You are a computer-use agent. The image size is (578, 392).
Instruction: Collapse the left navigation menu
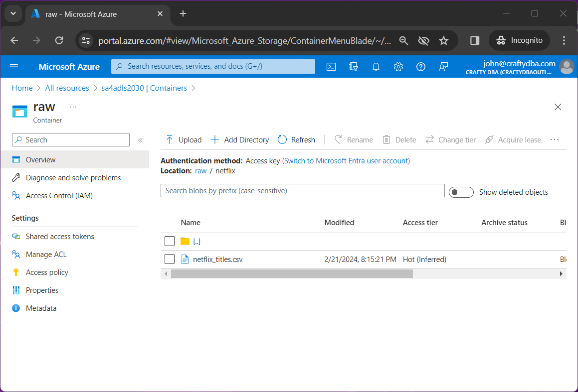point(141,140)
